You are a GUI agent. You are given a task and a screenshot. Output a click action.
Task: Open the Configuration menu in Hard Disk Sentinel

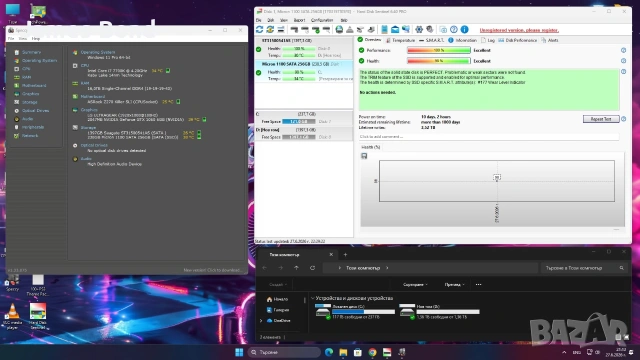point(322,20)
